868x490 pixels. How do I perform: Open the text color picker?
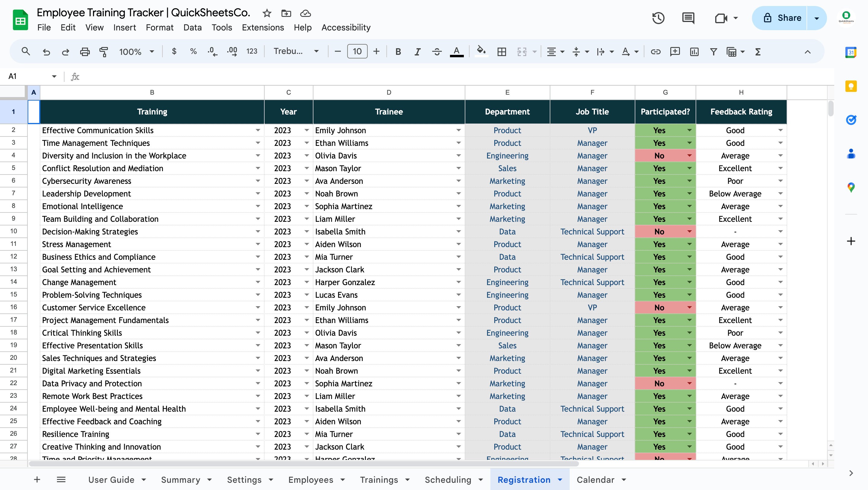(x=456, y=52)
